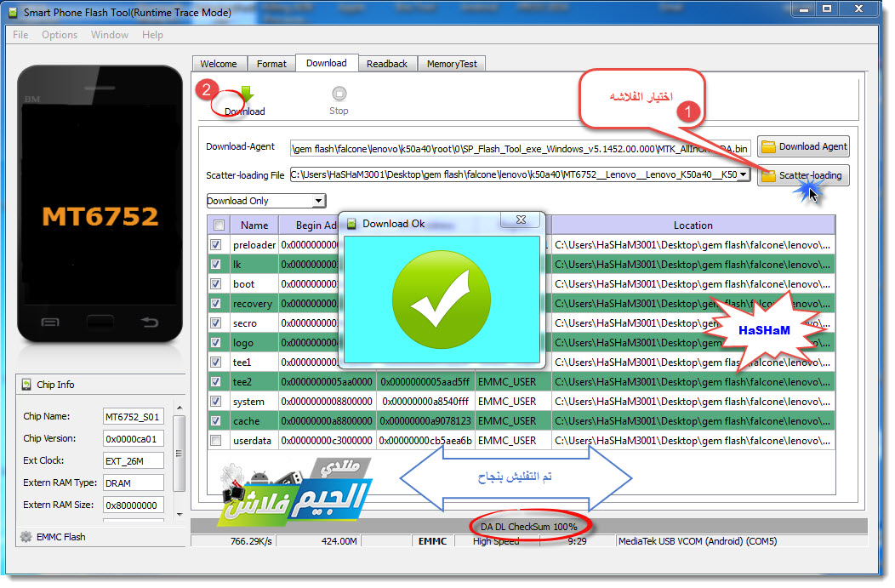This screenshot has width=895, height=588.
Task: Open the Options menu
Action: 60,35
